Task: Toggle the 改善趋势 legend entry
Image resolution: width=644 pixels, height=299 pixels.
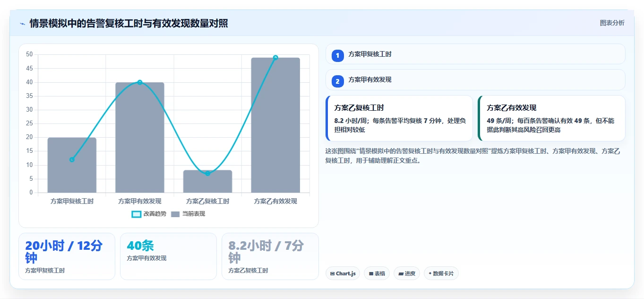Action: point(149,214)
